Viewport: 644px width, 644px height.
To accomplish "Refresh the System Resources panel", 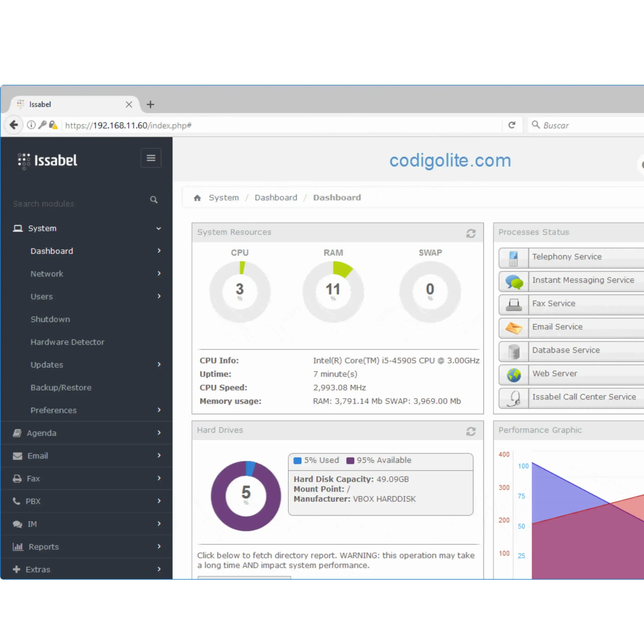I will [x=471, y=233].
